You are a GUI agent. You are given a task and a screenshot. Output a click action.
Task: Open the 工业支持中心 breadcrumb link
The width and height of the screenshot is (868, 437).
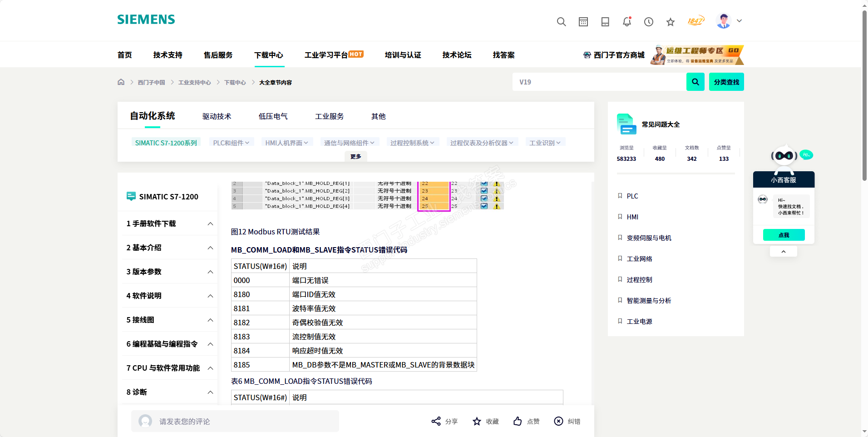194,82
